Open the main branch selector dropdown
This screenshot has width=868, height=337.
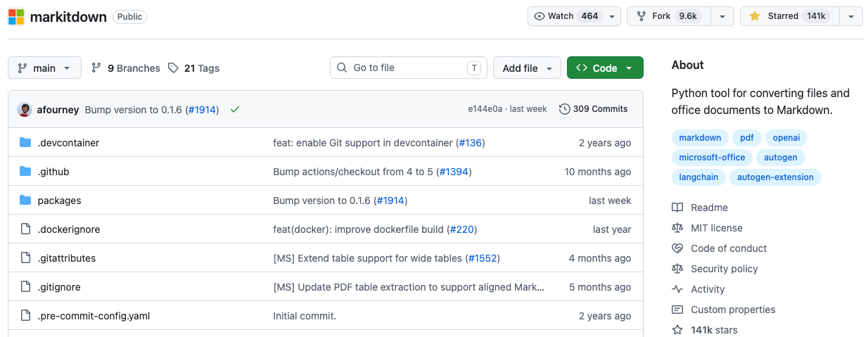tap(44, 68)
